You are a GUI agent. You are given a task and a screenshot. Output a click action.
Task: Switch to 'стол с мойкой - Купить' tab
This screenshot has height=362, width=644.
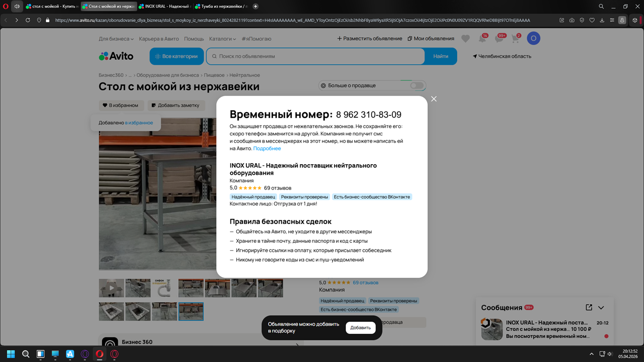click(x=52, y=6)
